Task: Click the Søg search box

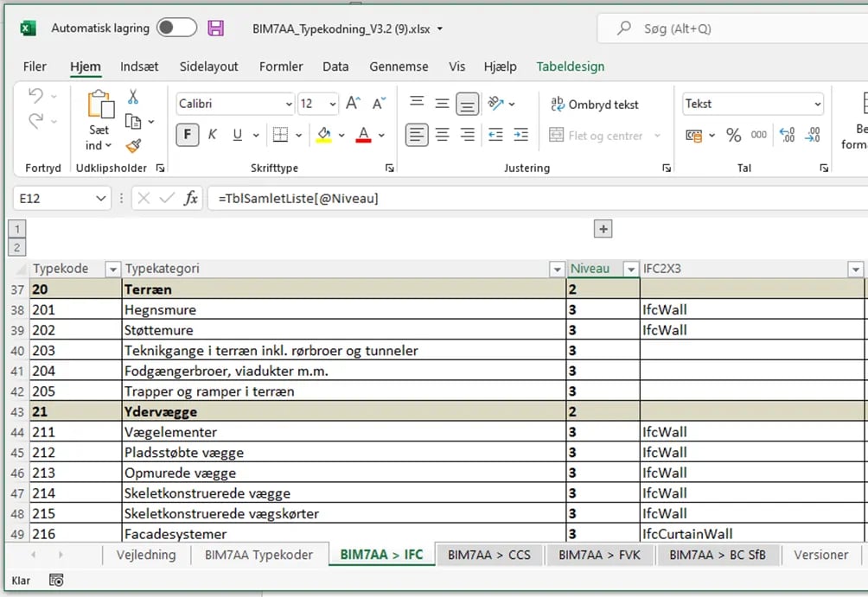Action: (732, 29)
